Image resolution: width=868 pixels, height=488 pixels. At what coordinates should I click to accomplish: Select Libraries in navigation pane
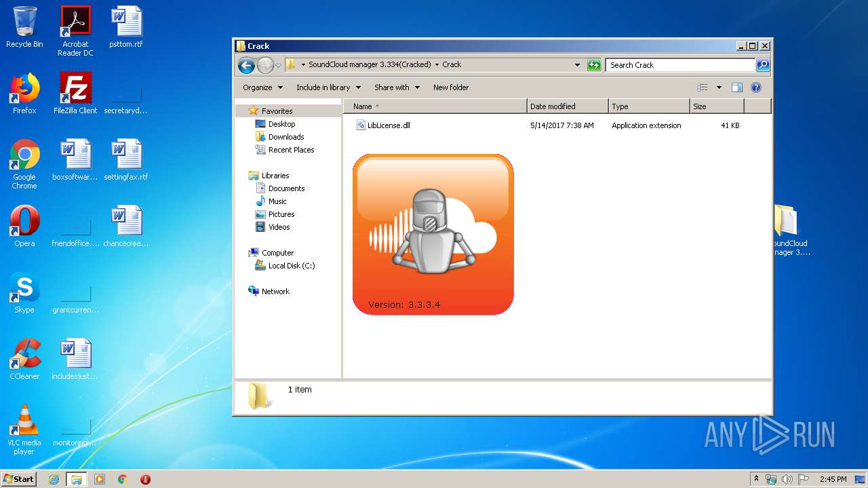[275, 176]
